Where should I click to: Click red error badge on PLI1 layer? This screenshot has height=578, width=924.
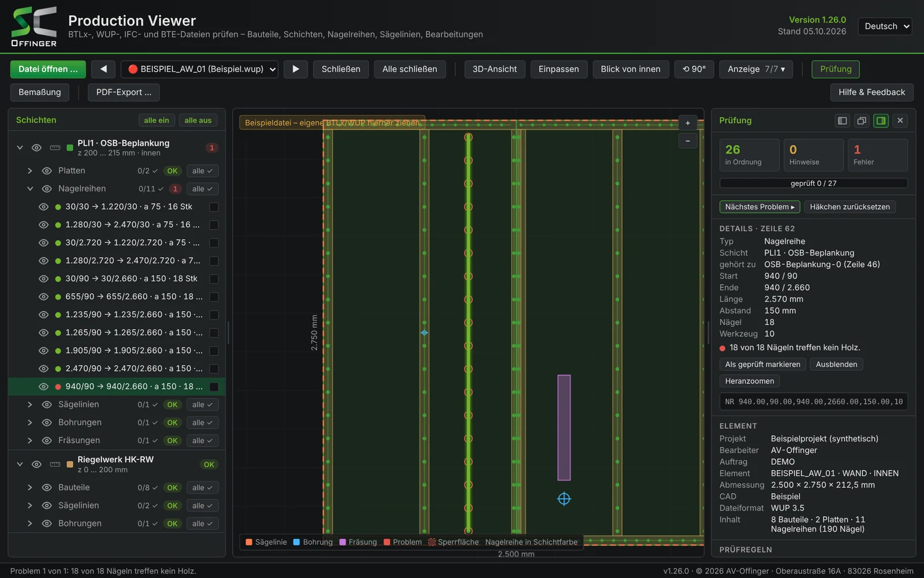click(x=212, y=148)
